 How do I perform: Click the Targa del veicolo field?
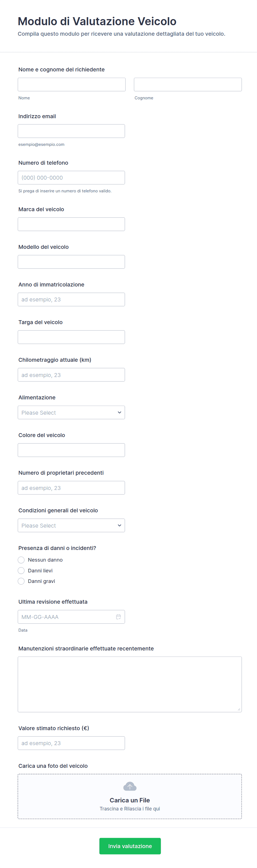click(71, 337)
